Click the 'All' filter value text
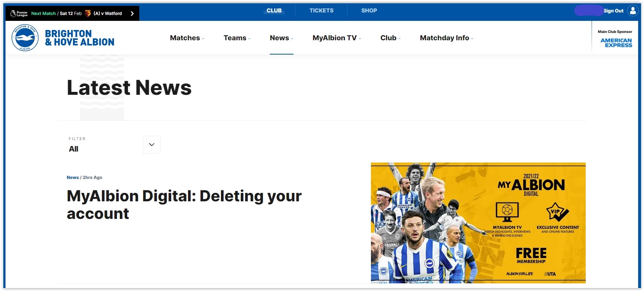This screenshot has height=291, width=644. (x=74, y=149)
